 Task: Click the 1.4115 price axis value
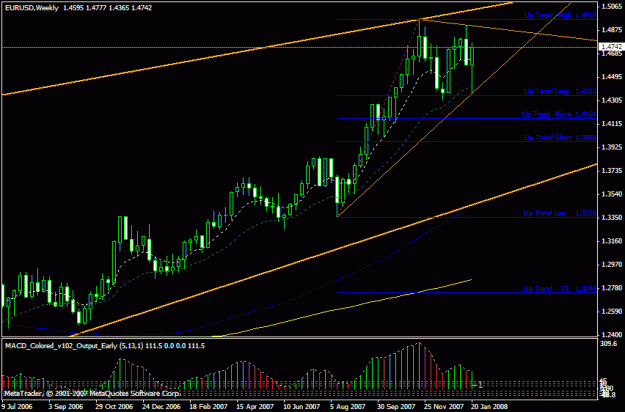coord(612,124)
